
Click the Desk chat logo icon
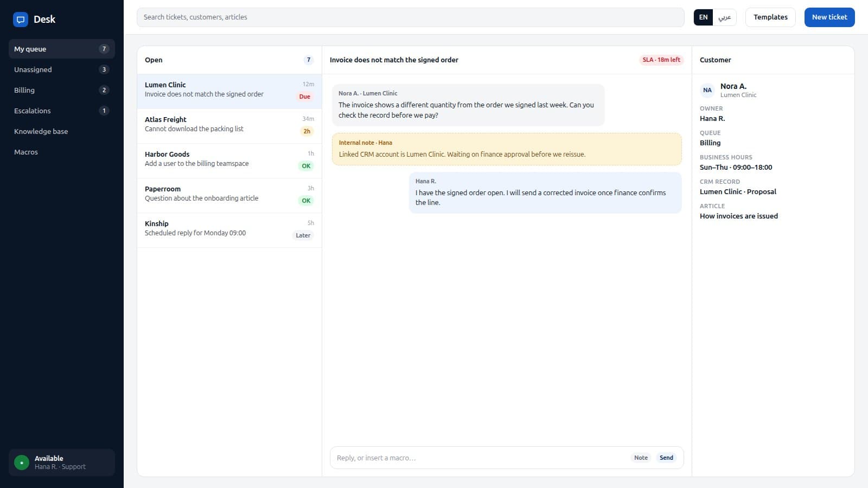[21, 20]
